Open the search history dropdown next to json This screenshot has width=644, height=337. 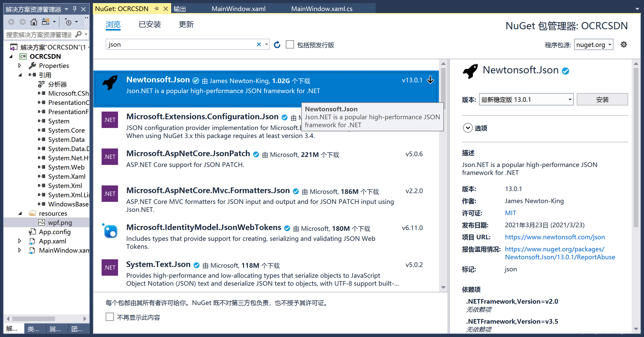click(267, 45)
